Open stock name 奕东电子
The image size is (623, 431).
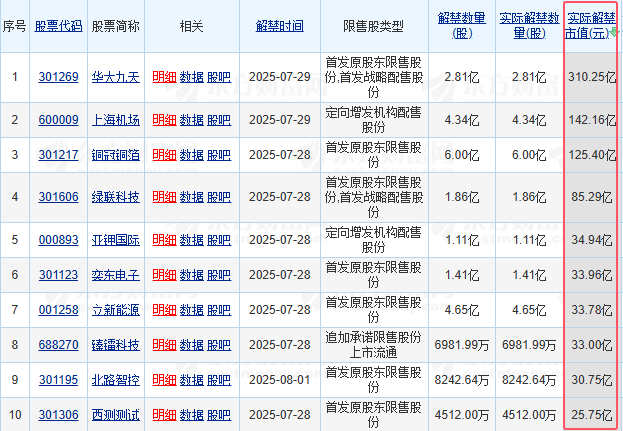coord(116,274)
